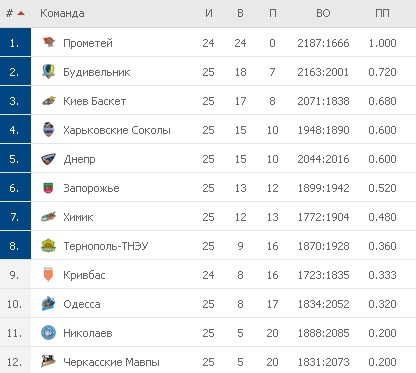Viewport: 416px width, 373px height.
Task: Click the Днепр team logo
Action: click(x=49, y=159)
